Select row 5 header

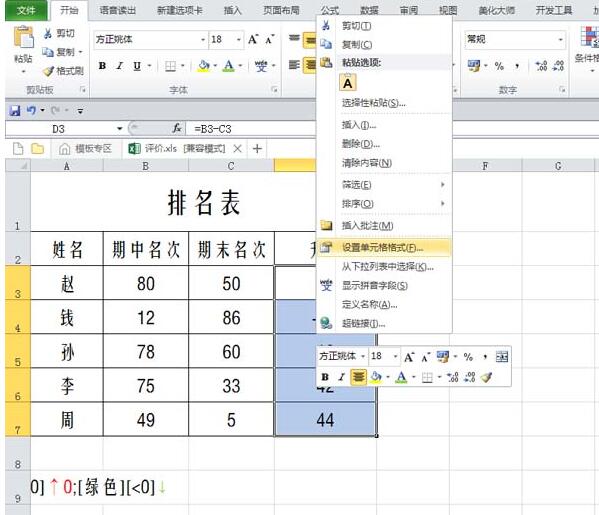(18, 351)
